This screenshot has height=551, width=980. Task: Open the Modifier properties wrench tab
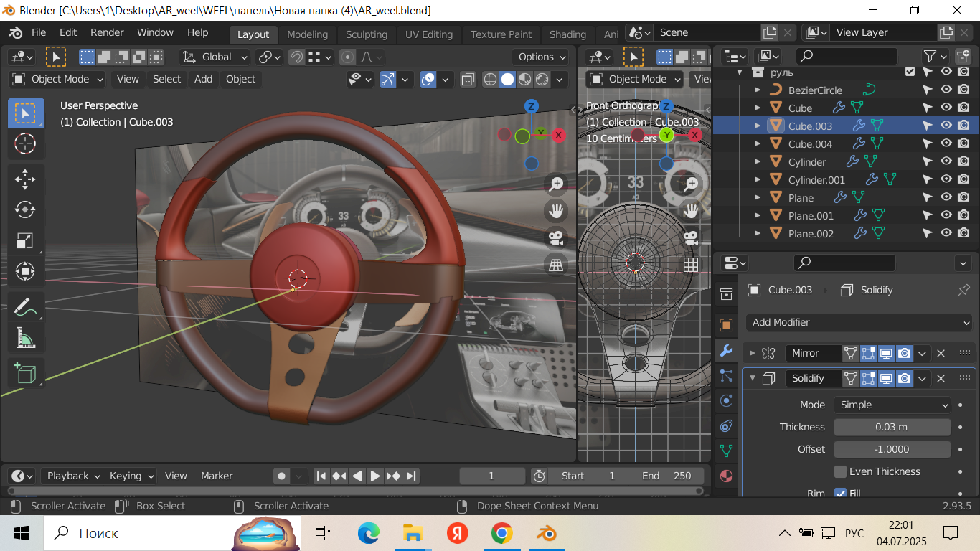tap(726, 351)
